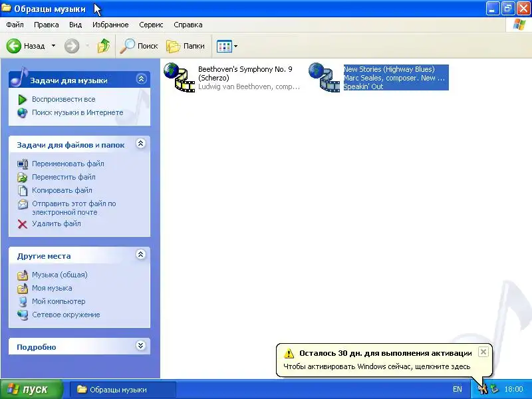Open Музыка (общая) link

coord(60,275)
